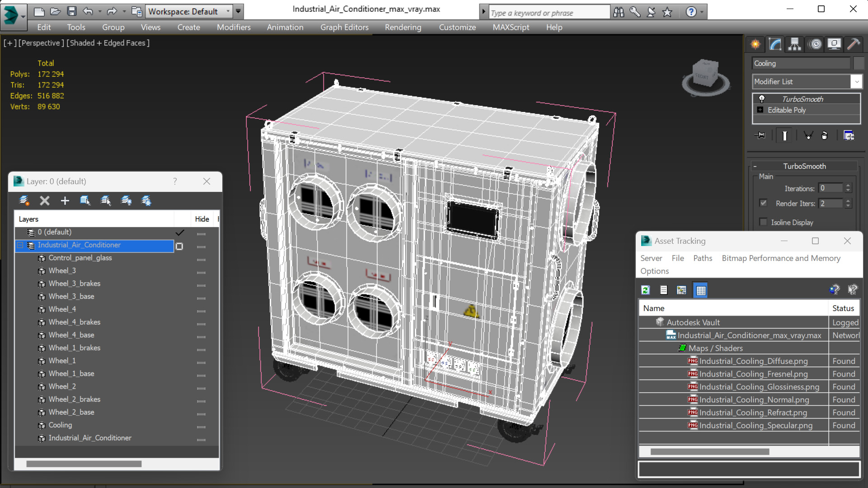The image size is (868, 488).
Task: Click the Layer dialog horizontal scrollbar
Action: 84,464
